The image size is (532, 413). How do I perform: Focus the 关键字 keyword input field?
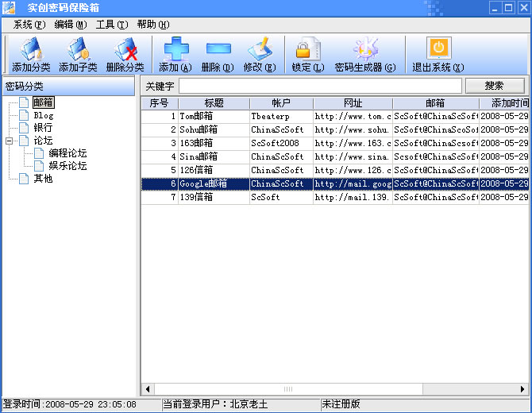point(320,86)
